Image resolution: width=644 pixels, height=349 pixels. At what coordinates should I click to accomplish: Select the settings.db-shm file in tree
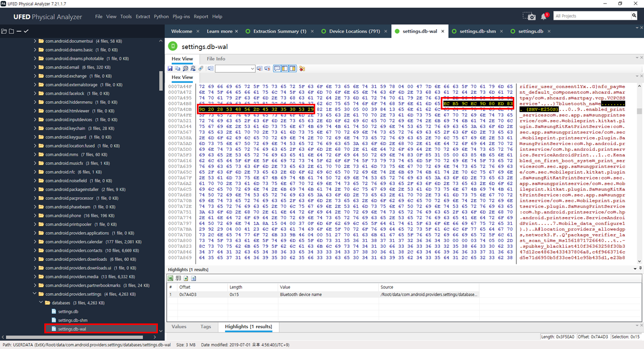[x=72, y=320]
